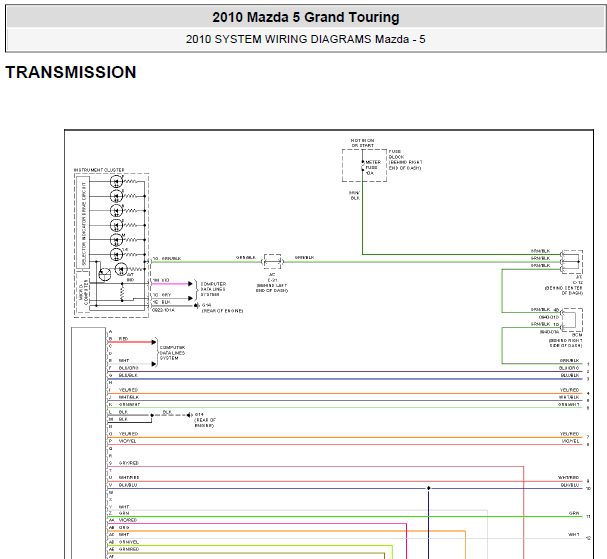607x559 pixels.
Task: Click the BRN/BLK label below the fuse
Action: coord(355,195)
